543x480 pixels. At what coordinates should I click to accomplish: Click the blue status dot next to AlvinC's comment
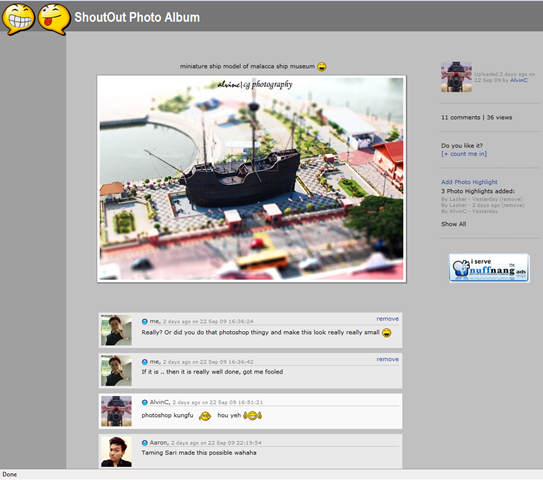pos(145,402)
